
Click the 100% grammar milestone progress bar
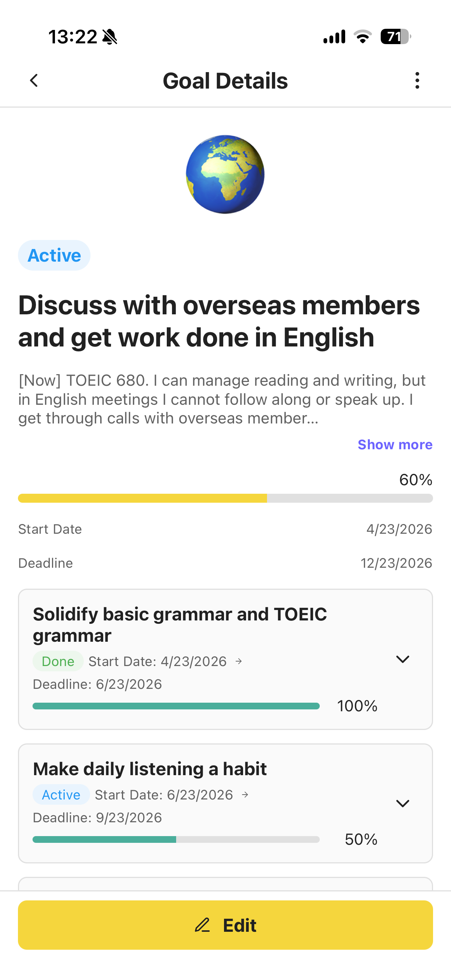click(176, 706)
